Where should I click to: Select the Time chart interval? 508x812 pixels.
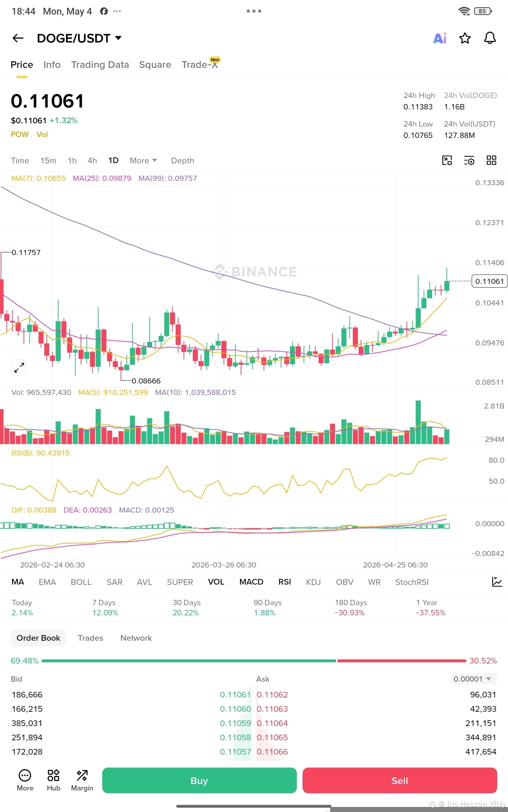(x=20, y=160)
